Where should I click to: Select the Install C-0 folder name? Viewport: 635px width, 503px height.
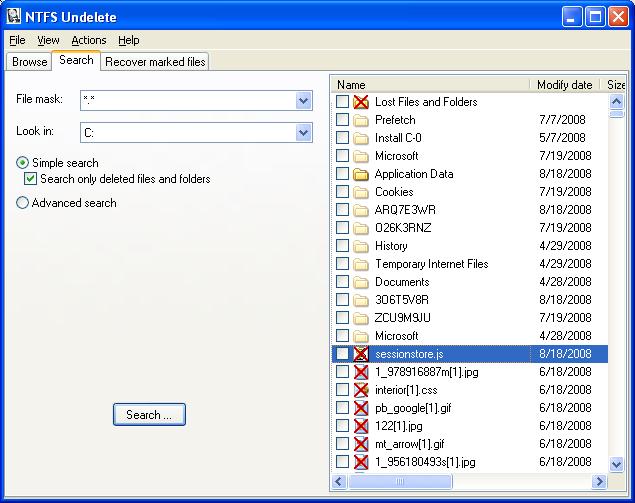click(398, 138)
